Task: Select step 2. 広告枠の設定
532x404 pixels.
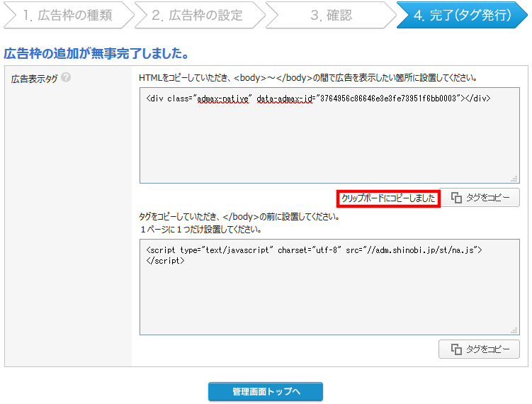Action: [200, 16]
